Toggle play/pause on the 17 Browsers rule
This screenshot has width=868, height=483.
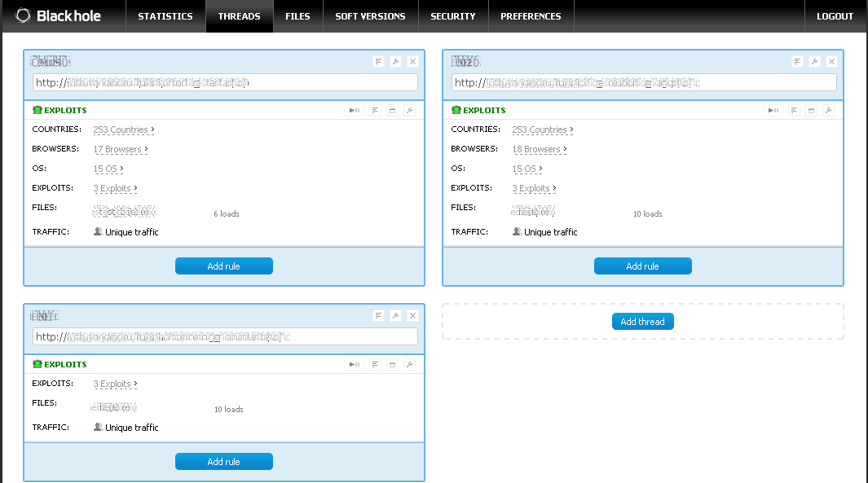(355, 111)
